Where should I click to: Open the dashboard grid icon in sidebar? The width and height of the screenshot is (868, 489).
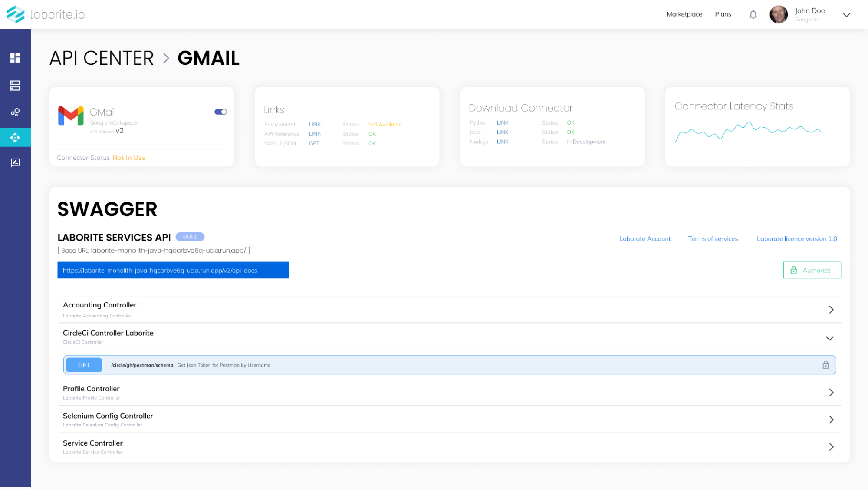tap(15, 58)
